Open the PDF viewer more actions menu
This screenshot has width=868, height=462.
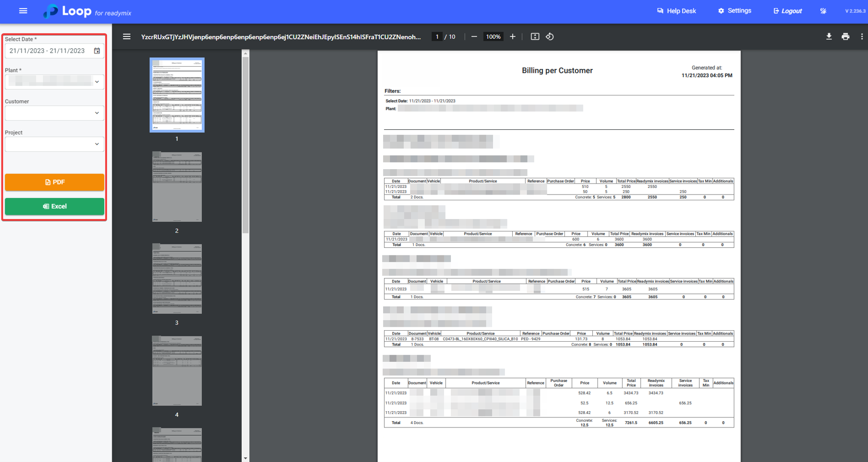click(861, 37)
